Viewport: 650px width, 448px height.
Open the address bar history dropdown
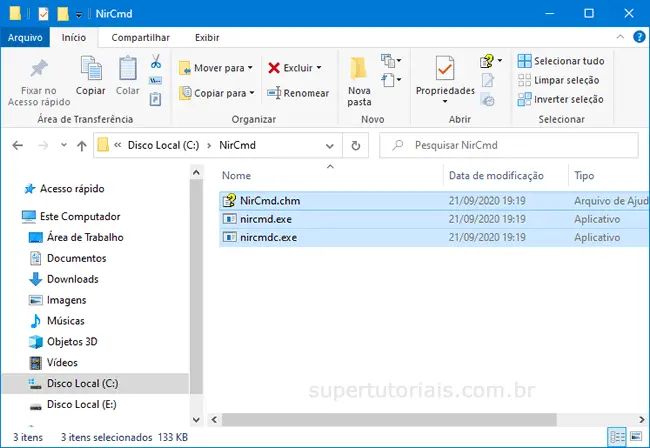coord(331,145)
